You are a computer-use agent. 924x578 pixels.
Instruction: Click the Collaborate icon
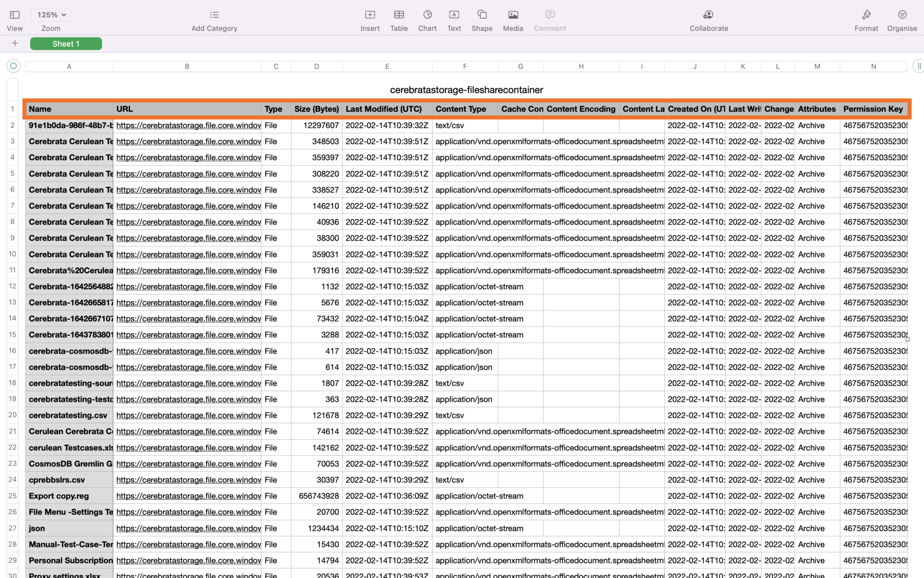(x=708, y=15)
